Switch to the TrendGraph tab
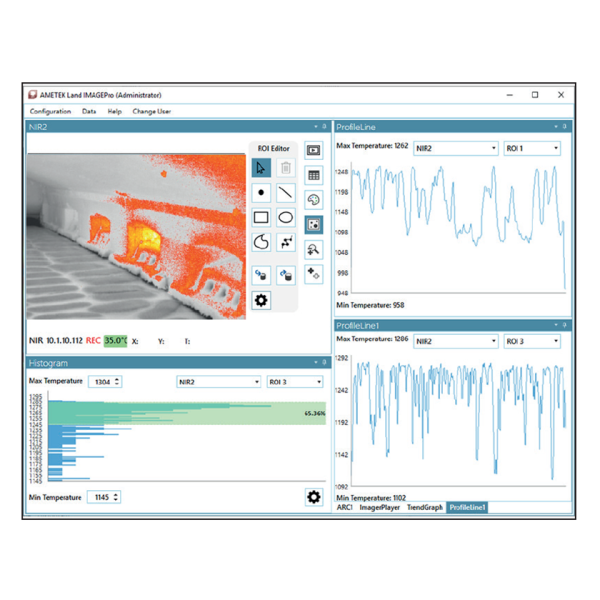Image resolution: width=600 pixels, height=600 pixels. (x=425, y=508)
